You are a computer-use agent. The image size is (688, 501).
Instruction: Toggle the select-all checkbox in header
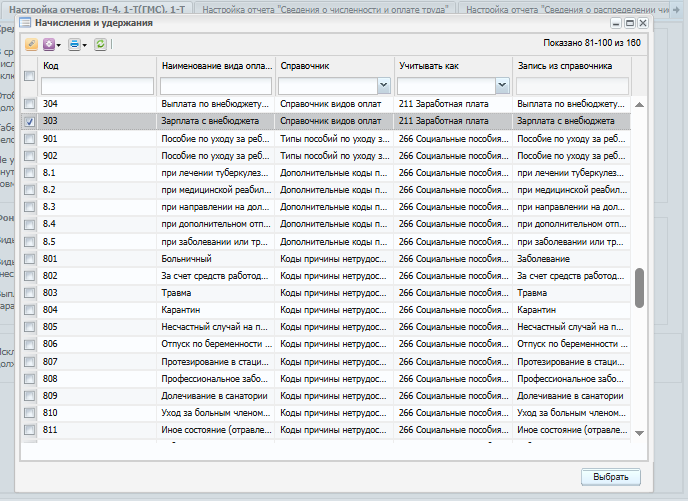[29, 76]
